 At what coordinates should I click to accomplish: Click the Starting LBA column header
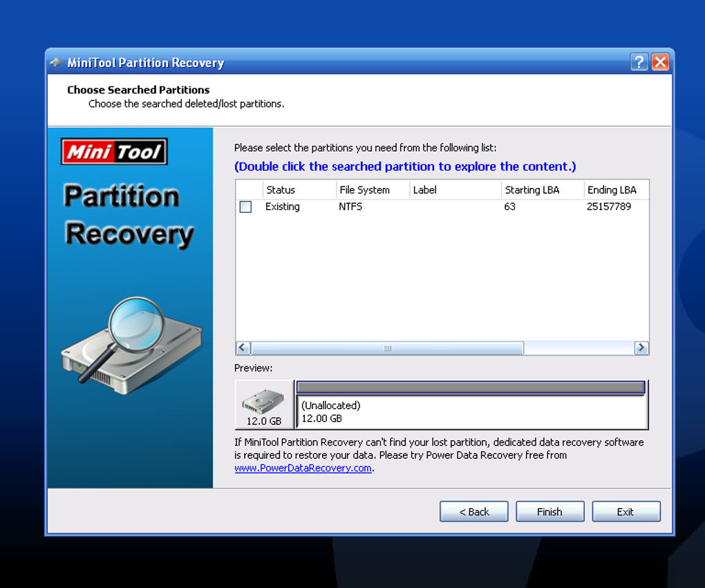pyautogui.click(x=543, y=190)
